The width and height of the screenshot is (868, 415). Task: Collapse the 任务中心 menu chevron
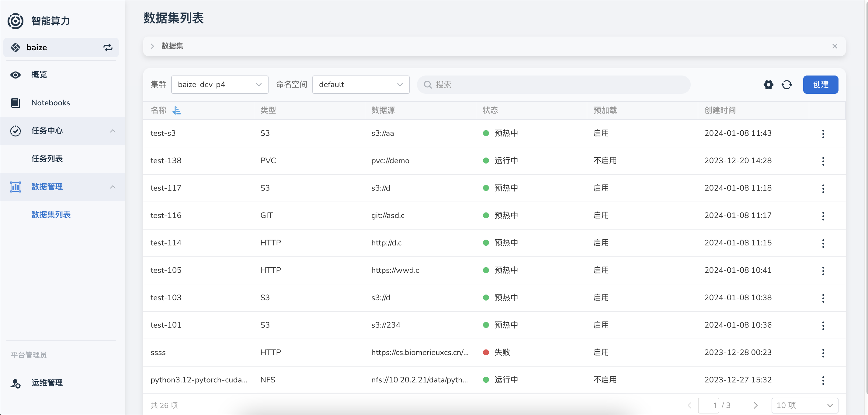point(113,131)
